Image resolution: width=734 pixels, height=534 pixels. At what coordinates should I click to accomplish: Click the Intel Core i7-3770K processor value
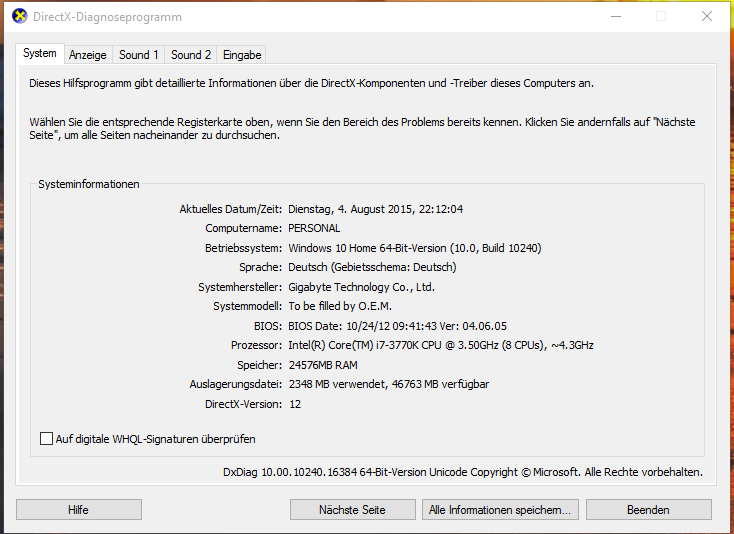pyautogui.click(x=441, y=345)
